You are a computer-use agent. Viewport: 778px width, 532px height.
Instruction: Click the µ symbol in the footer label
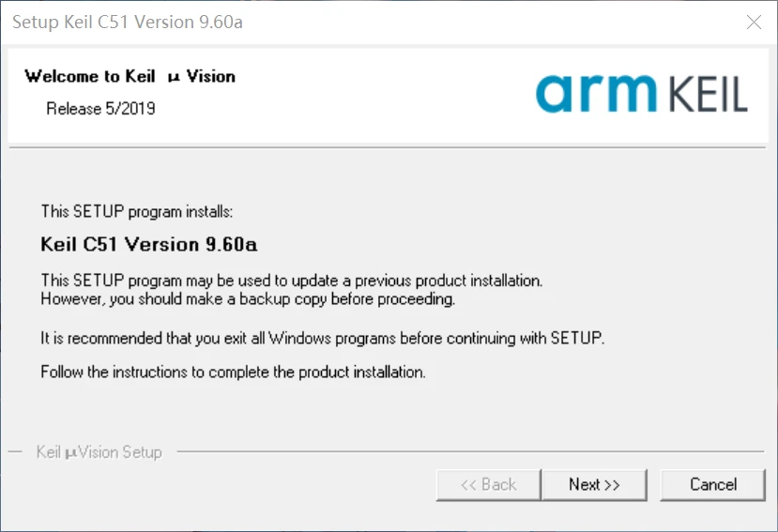pos(70,453)
